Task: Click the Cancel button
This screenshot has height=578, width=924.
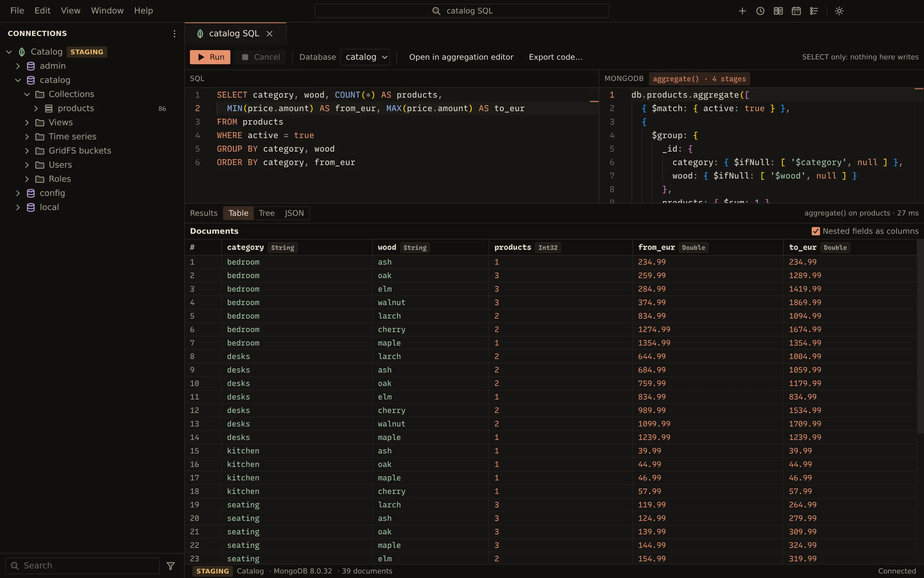Action: click(x=261, y=57)
